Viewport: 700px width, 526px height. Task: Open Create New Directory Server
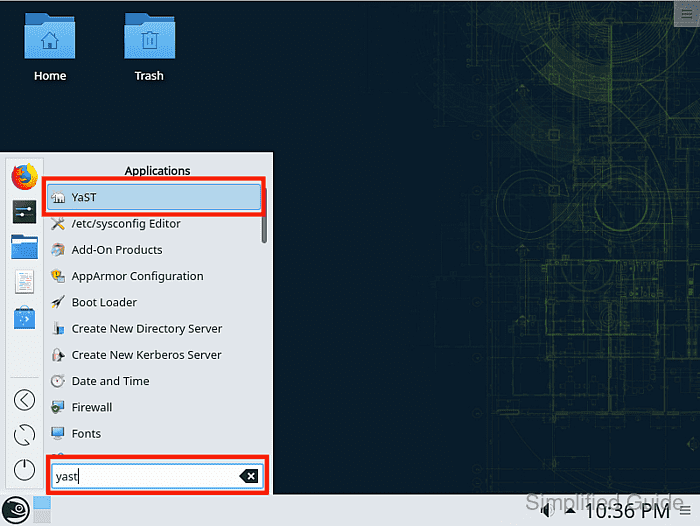pyautogui.click(x=154, y=329)
